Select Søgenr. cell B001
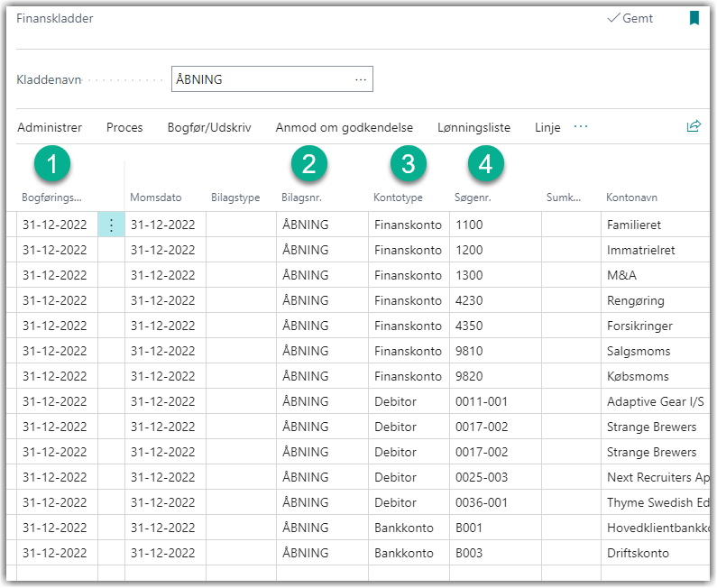 point(495,528)
